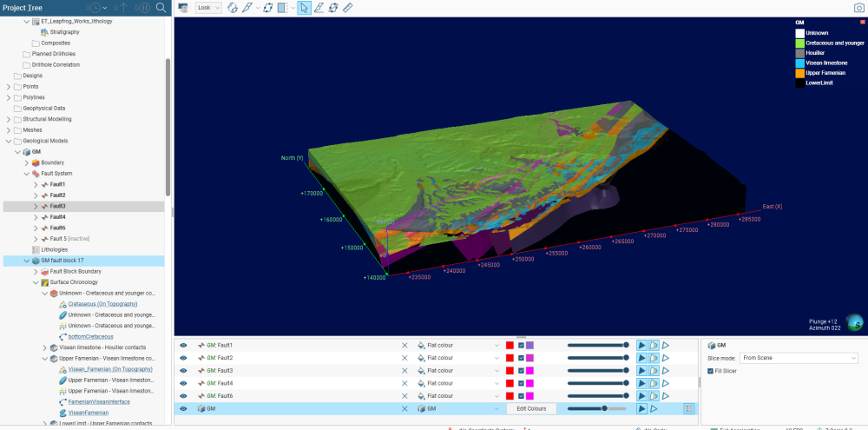Click the purple swatch on Fault1 row
Viewport: 868px width, 430px height.
coord(529,345)
